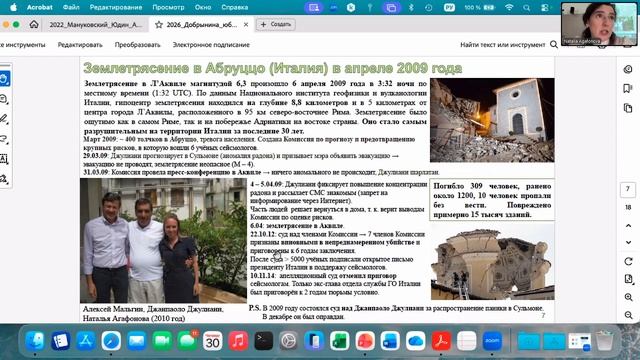This screenshot has width=640, height=360.
Task: Open the Редактирование menu
Action: click(116, 7)
